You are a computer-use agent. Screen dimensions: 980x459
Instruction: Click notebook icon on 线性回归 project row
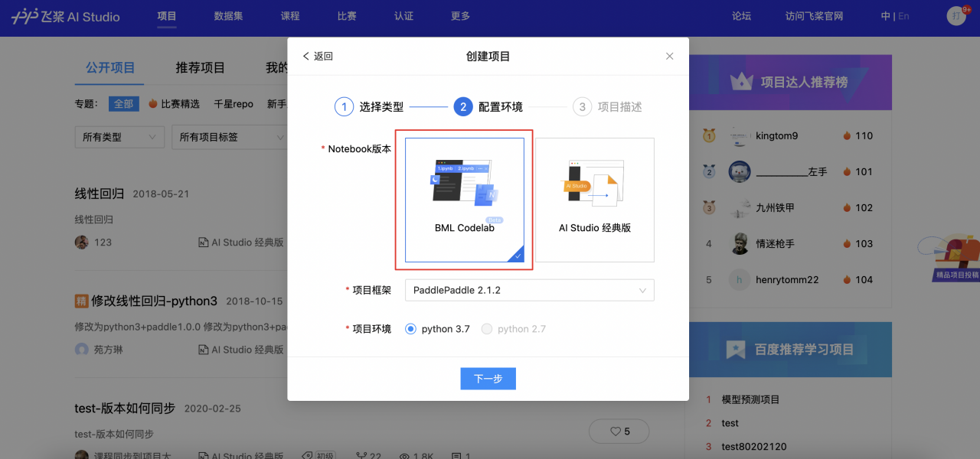pos(203,243)
